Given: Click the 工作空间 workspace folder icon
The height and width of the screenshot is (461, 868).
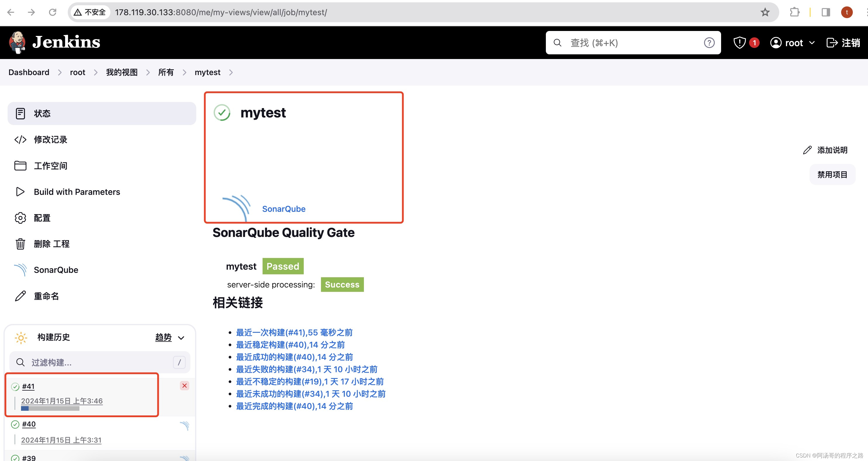Looking at the screenshot, I should point(20,165).
